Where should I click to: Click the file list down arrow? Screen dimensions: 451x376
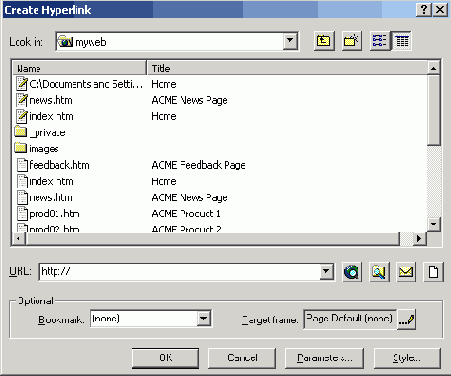[434, 224]
